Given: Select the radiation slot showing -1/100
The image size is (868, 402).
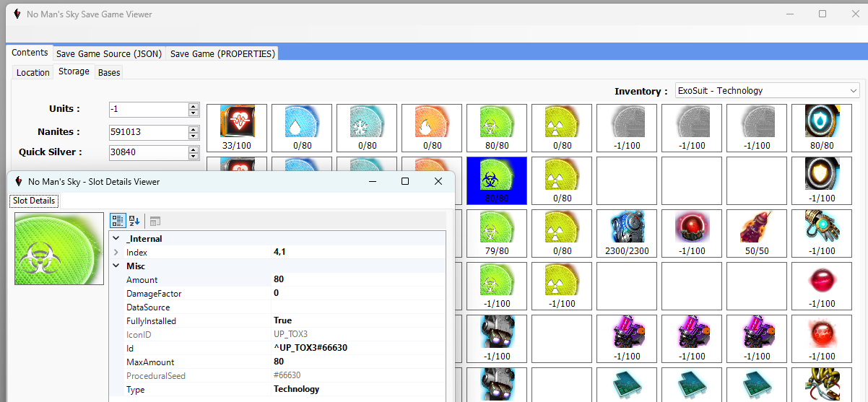Looking at the screenshot, I should pos(562,286).
